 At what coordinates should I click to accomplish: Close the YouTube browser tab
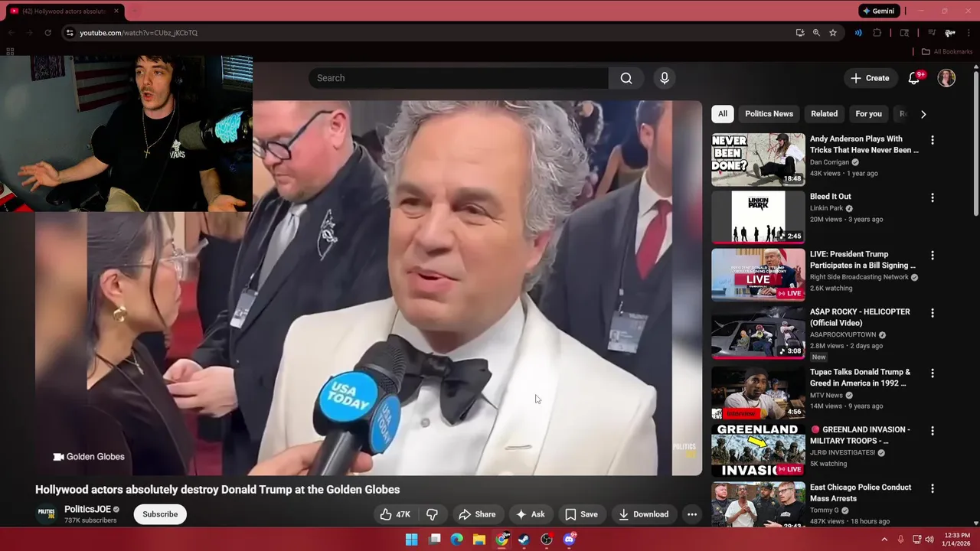click(116, 11)
